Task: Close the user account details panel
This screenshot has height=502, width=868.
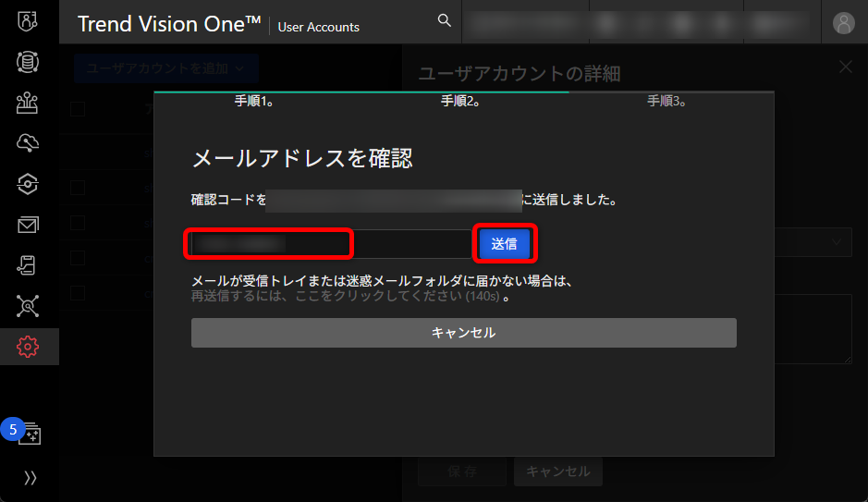Action: (845, 67)
